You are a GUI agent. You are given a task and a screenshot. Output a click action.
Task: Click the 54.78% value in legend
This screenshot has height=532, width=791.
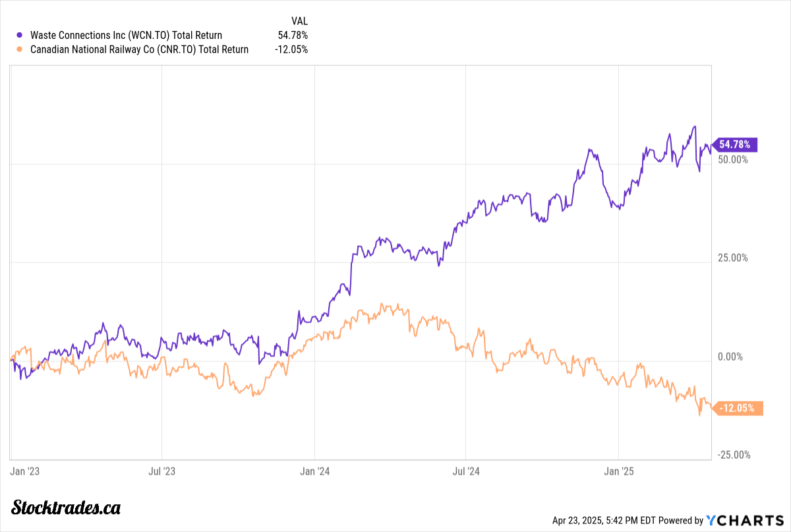pos(293,36)
